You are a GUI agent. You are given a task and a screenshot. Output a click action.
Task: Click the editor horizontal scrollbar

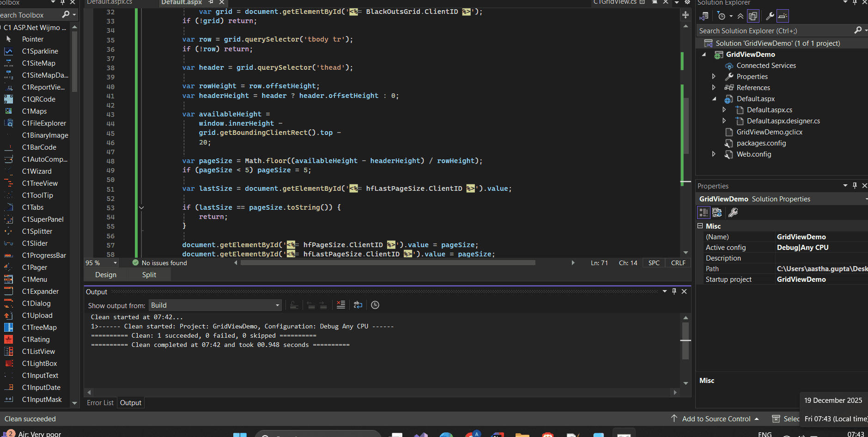(387, 263)
